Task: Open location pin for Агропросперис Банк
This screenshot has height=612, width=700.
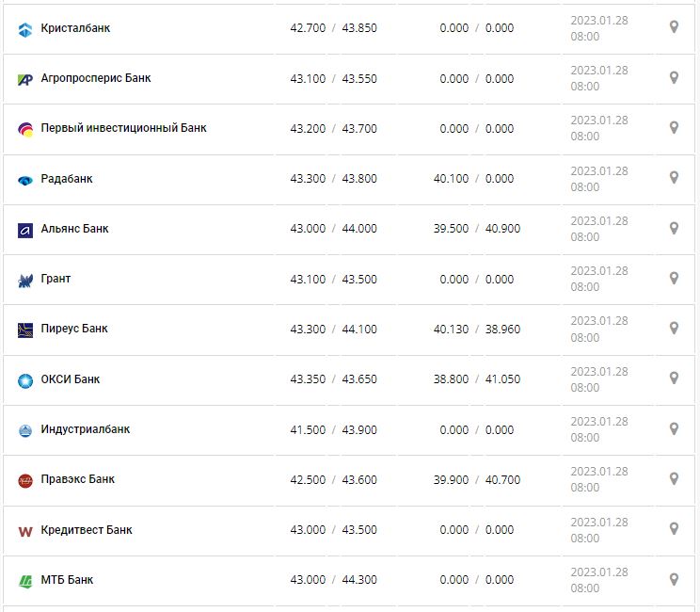Action: coord(674,77)
